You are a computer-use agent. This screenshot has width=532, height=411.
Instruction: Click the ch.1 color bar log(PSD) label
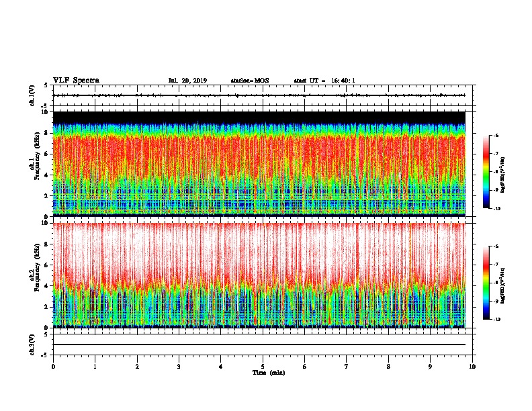tap(503, 175)
